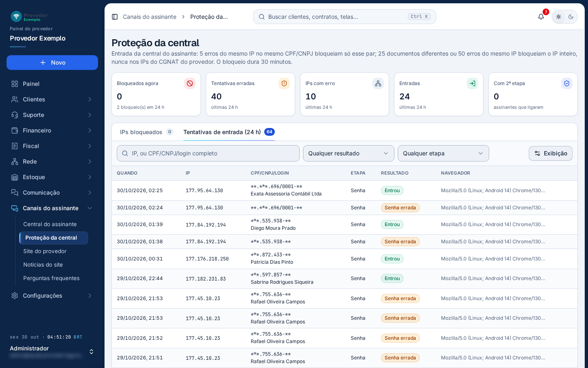Screen dimensions: 588x368
Task: Click Entrou badge for Diego Moura Prado
Action: pyautogui.click(x=392, y=224)
